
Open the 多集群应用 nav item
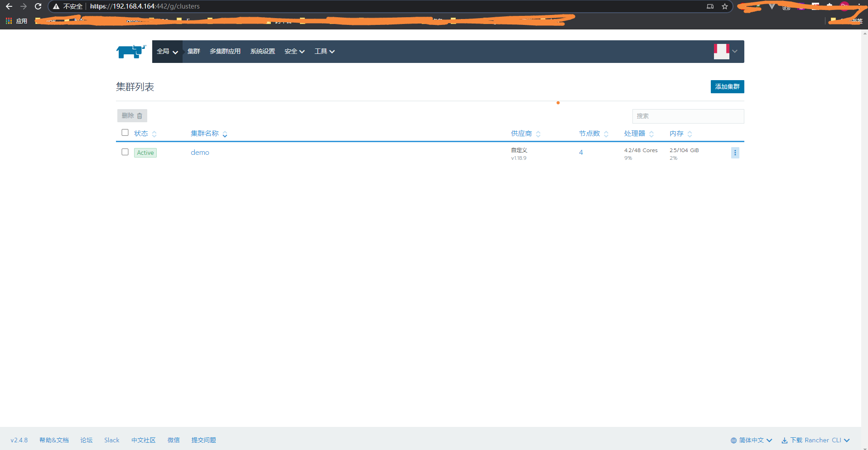click(x=225, y=52)
